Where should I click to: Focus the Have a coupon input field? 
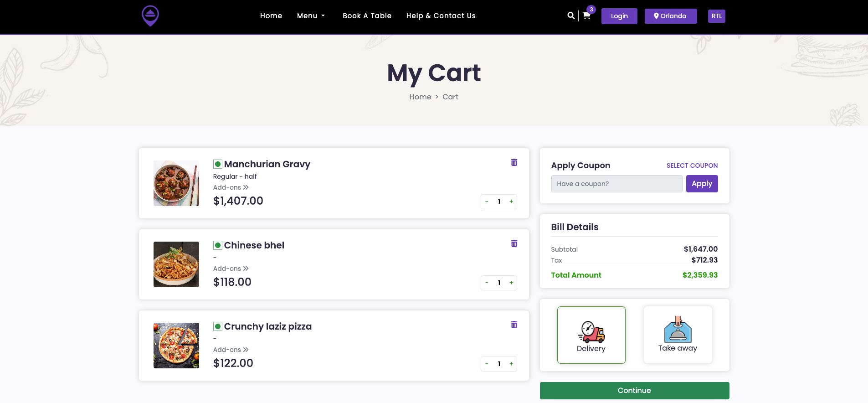click(x=616, y=184)
